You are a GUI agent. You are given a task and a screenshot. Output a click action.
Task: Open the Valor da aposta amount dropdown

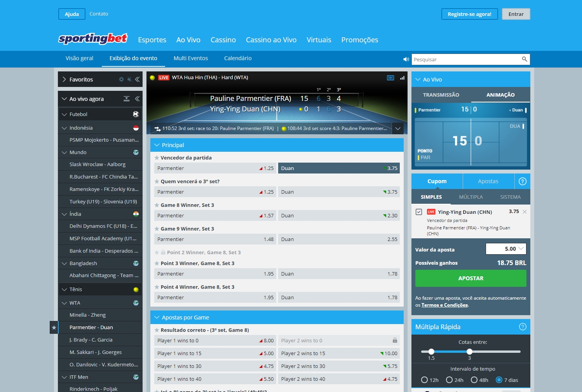click(521, 249)
